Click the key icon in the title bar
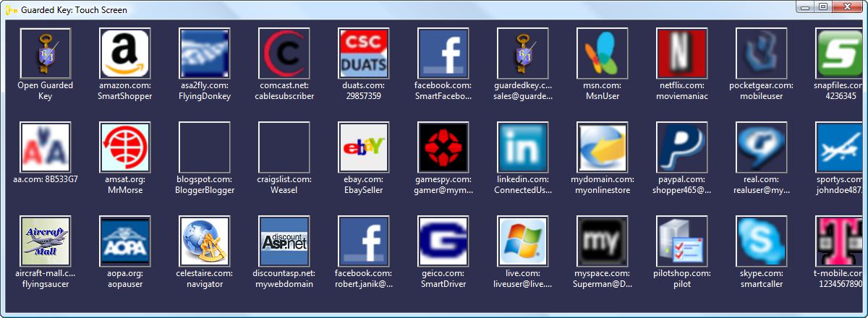Image resolution: width=868 pixels, height=318 pixels. 10,10
